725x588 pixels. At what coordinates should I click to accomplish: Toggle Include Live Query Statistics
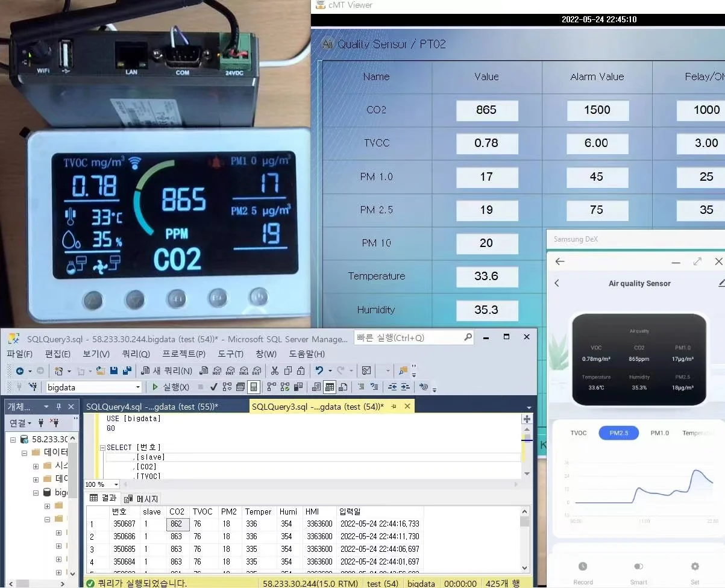(x=285, y=387)
